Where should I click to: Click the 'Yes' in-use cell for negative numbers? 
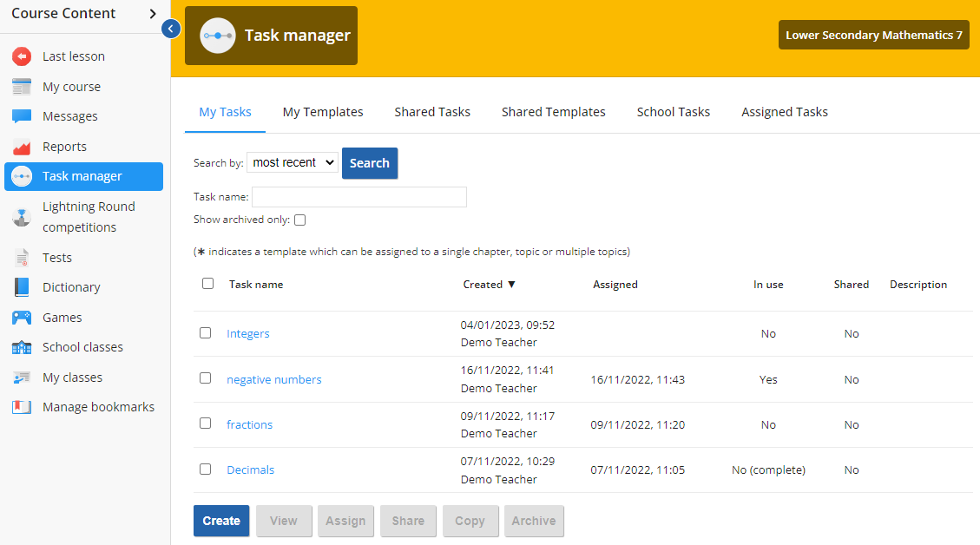768,379
